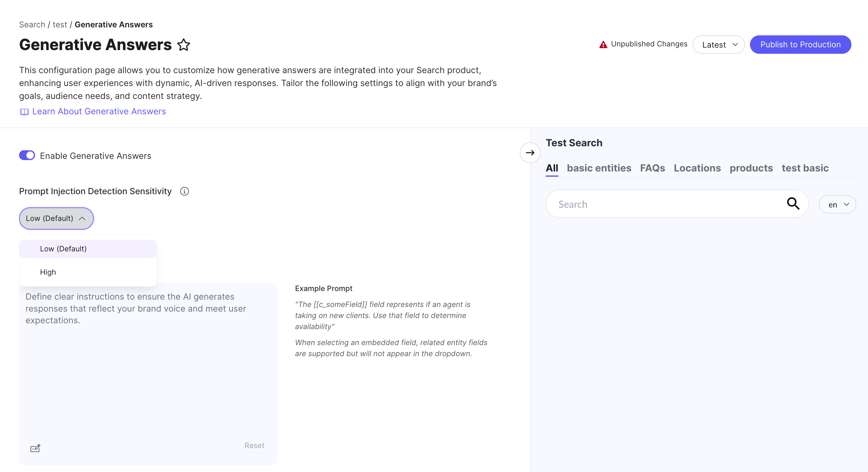Click the favorite star next to Generative Answers
This screenshot has height=472, width=868.
pyautogui.click(x=183, y=45)
